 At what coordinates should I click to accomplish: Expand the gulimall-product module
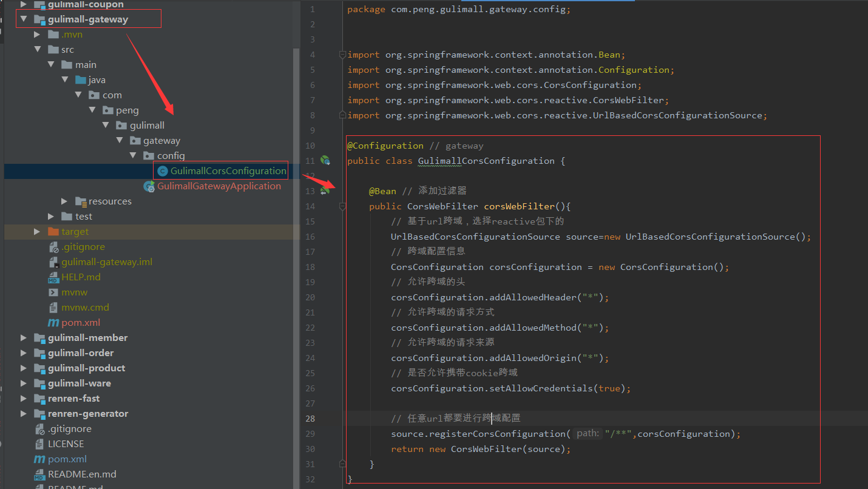(x=24, y=368)
